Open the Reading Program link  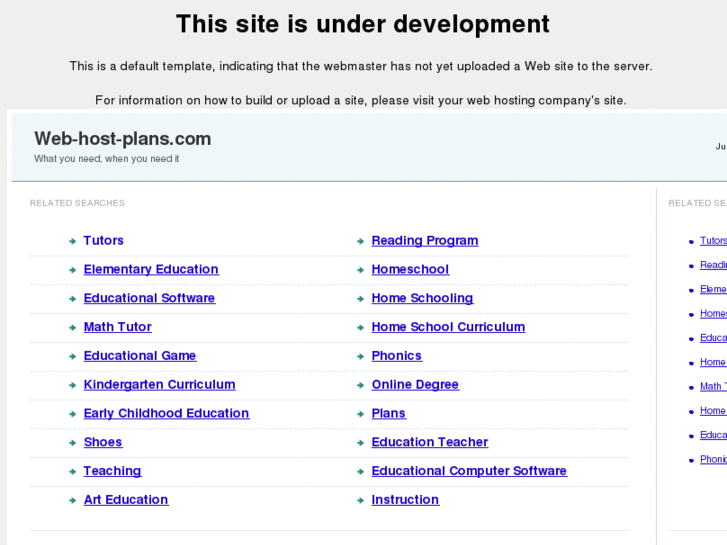click(x=425, y=241)
